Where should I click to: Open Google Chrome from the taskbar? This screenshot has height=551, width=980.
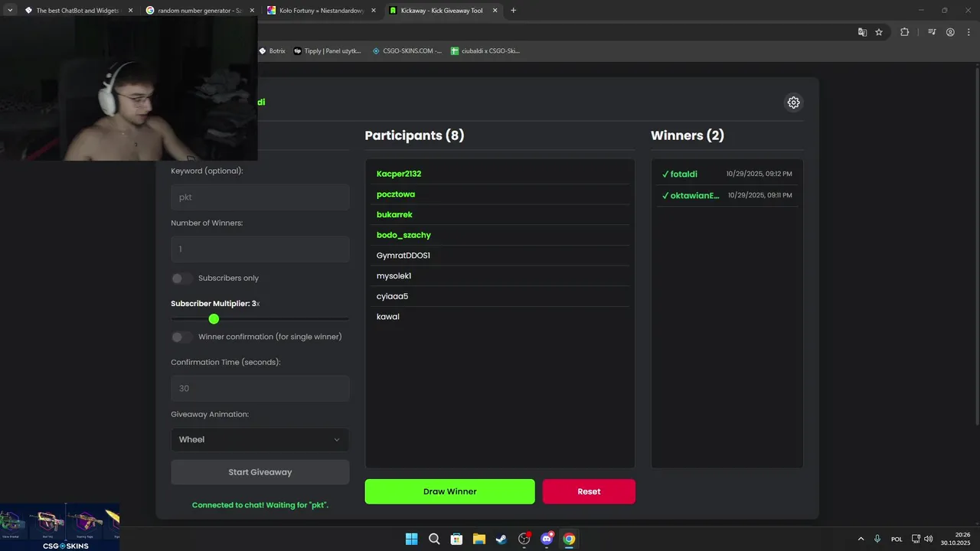[x=569, y=539]
